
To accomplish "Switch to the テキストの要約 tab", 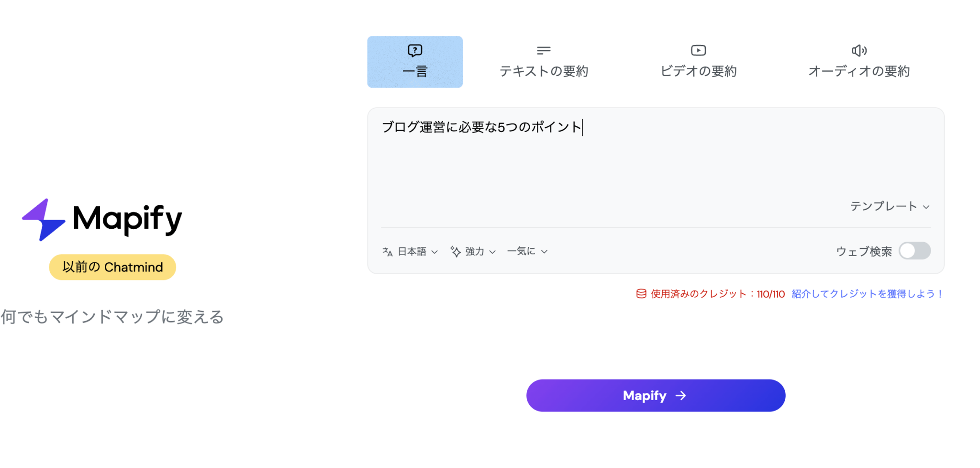I will click(544, 62).
